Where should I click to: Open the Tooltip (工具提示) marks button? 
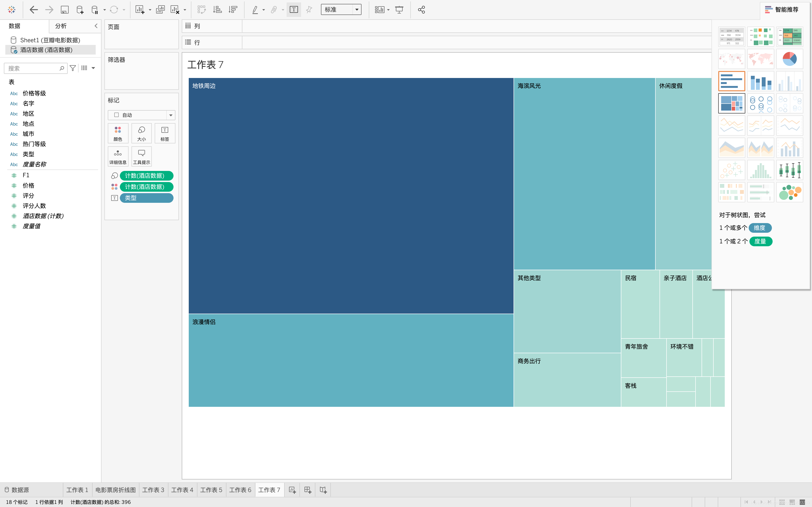[141, 156]
